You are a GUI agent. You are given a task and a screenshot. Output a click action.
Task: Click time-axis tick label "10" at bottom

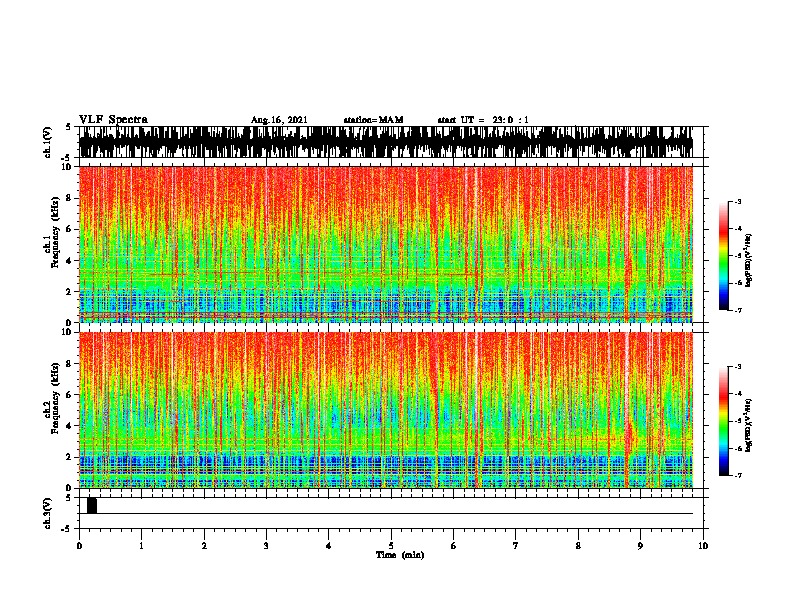click(x=703, y=546)
